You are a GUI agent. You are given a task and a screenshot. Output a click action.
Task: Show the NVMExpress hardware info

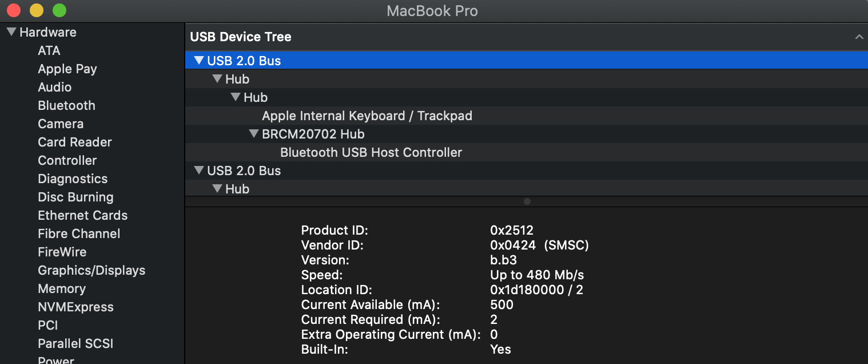point(75,307)
